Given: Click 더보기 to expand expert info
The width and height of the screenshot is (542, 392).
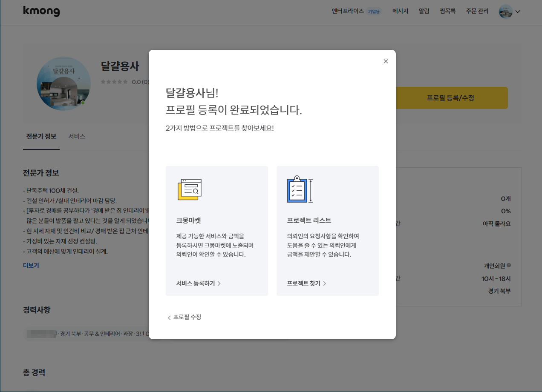Looking at the screenshot, I should (x=31, y=265).
